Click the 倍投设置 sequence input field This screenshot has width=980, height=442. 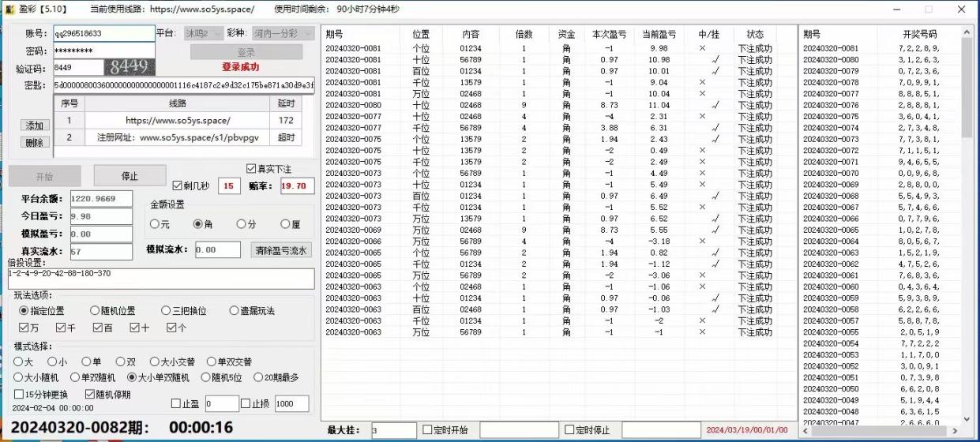(x=161, y=278)
